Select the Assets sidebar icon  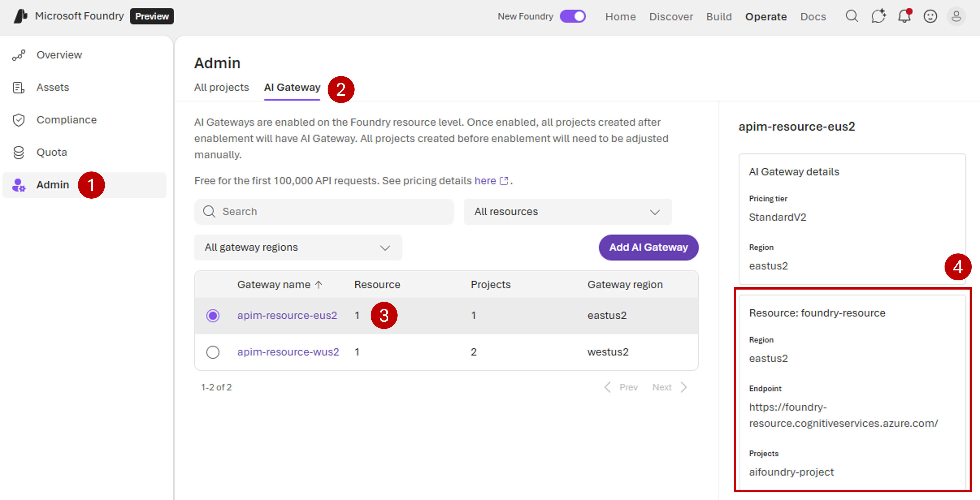[18, 87]
